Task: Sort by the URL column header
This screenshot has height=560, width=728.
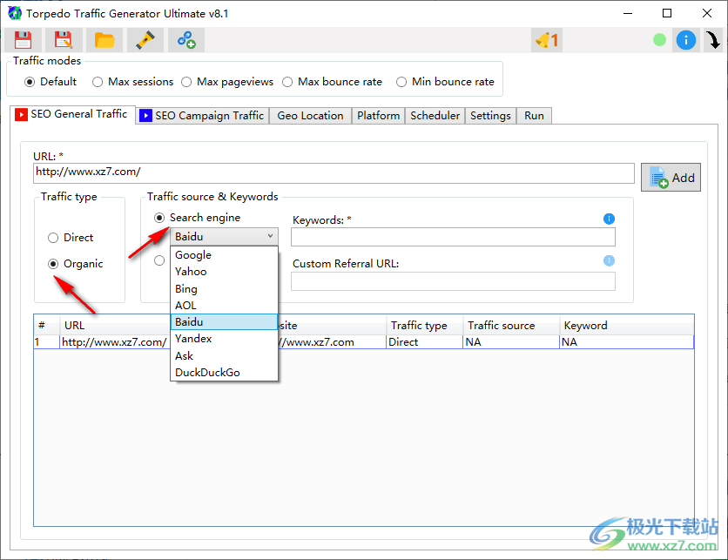Action: click(x=115, y=326)
